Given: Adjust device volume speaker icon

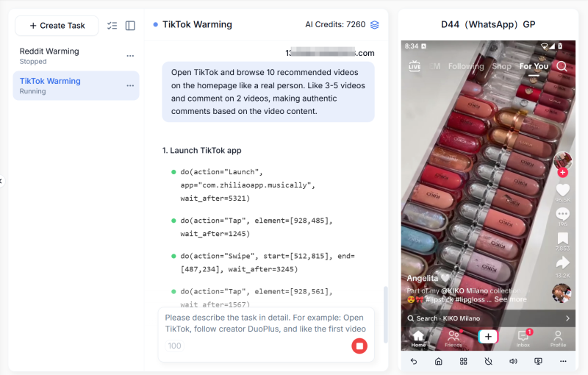Looking at the screenshot, I should [513, 361].
